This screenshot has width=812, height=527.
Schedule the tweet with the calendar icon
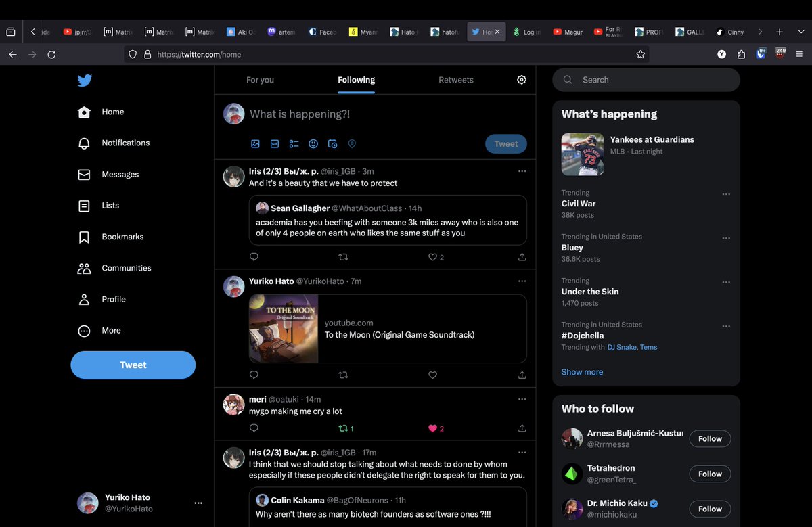tap(332, 144)
